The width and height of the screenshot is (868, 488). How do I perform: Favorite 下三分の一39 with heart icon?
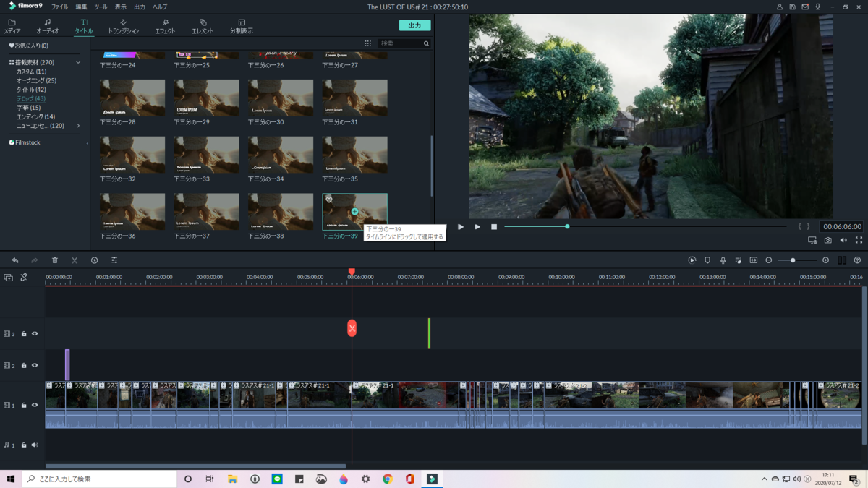pyautogui.click(x=329, y=200)
